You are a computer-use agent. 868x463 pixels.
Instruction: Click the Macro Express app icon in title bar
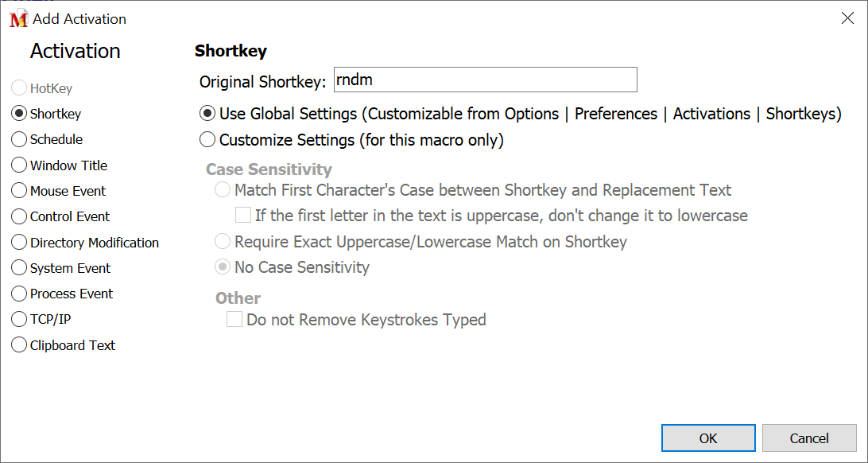pos(18,19)
